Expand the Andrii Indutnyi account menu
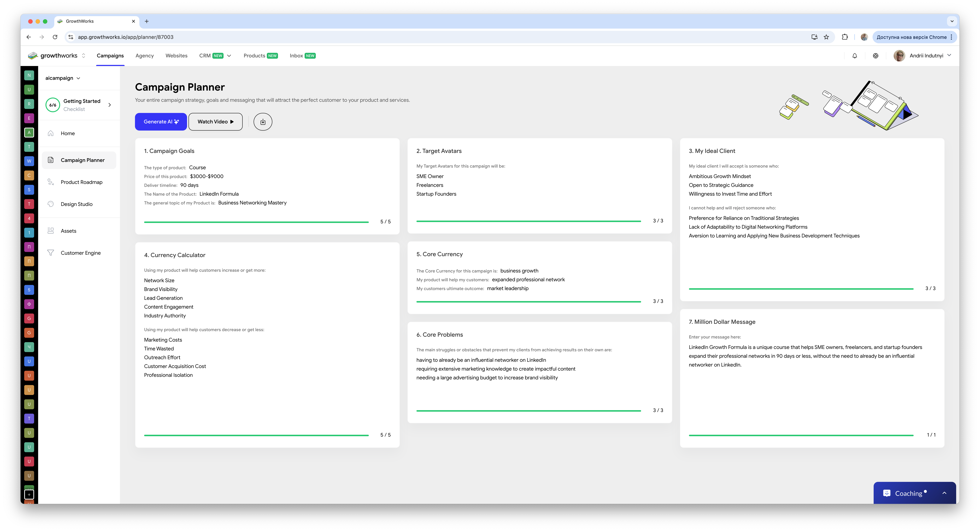This screenshot has height=531, width=980. [950, 56]
